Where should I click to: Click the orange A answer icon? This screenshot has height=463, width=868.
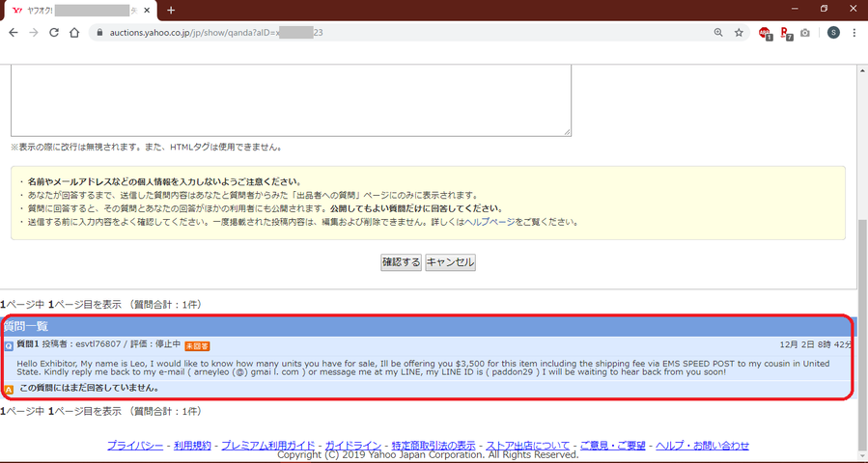pos(9,390)
